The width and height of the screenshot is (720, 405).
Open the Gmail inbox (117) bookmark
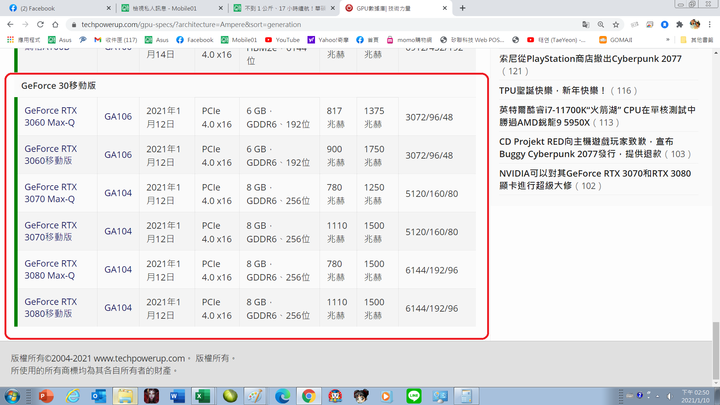tap(116, 40)
